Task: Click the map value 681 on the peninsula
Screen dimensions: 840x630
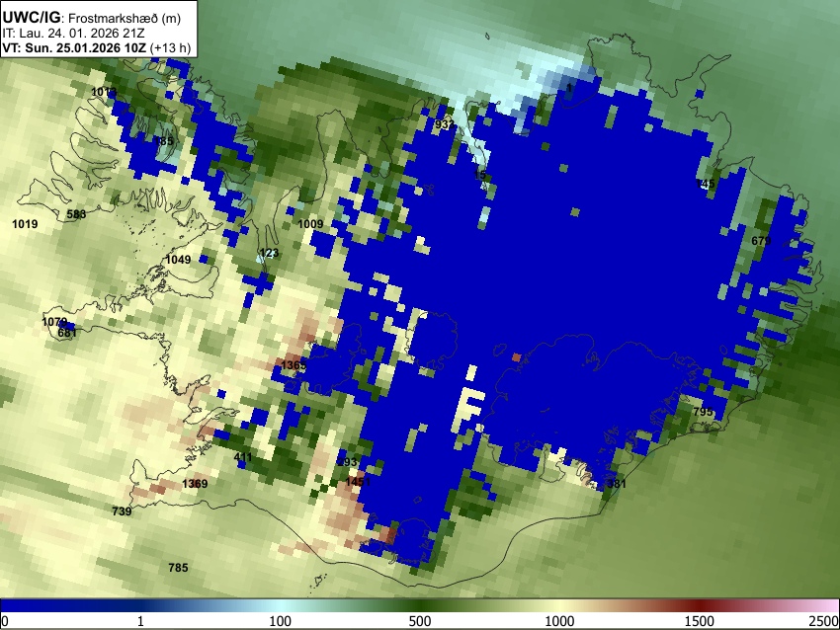Action: [67, 333]
